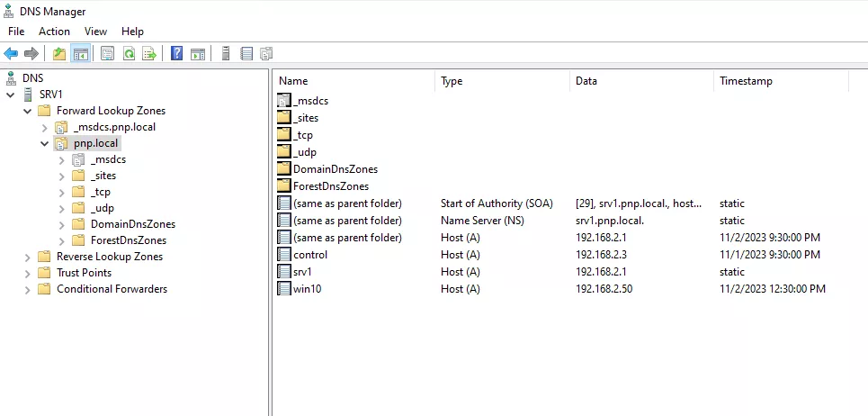Collapse the Forward Lookup Zones folder
The width and height of the screenshot is (868, 416).
27,111
